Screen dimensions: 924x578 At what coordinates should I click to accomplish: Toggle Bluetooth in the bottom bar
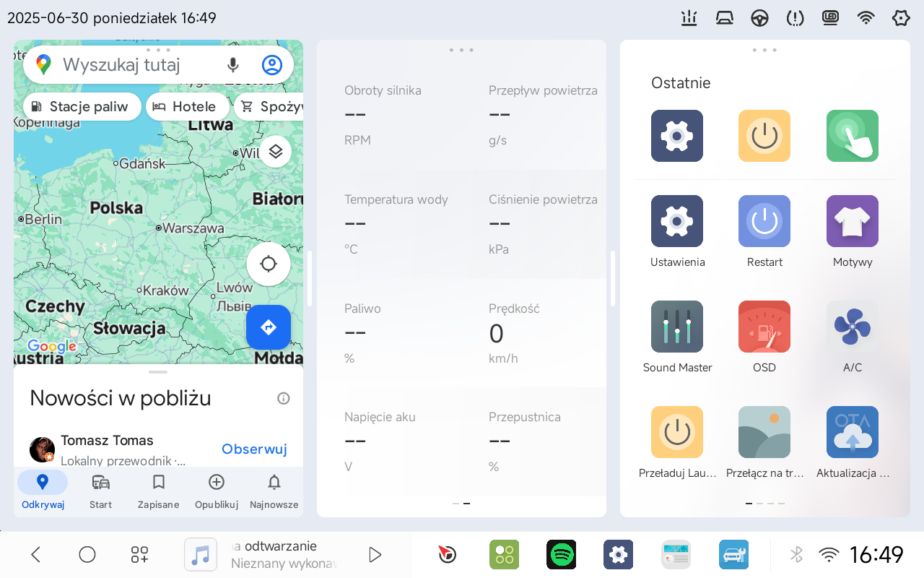point(796,555)
